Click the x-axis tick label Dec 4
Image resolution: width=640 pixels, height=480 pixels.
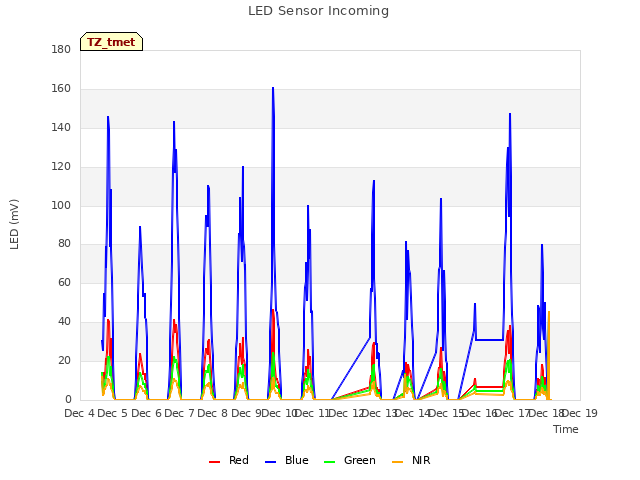pyautogui.click(x=80, y=413)
